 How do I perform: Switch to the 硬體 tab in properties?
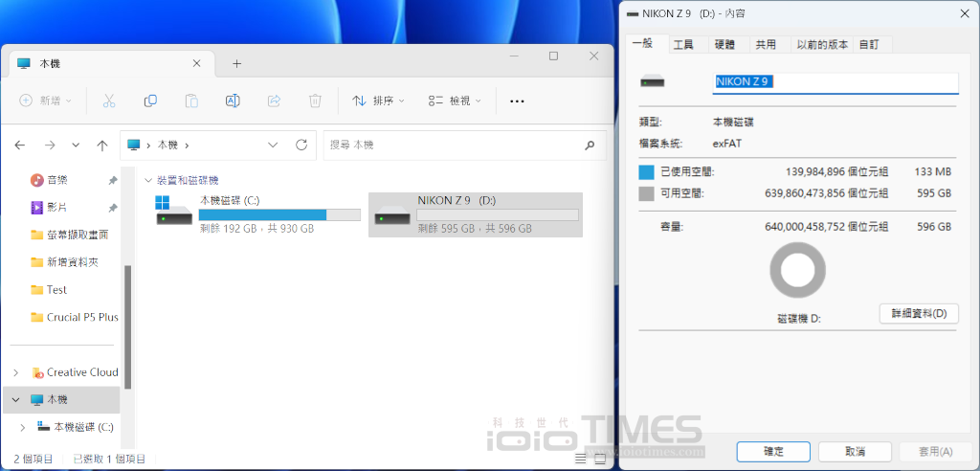tap(724, 44)
